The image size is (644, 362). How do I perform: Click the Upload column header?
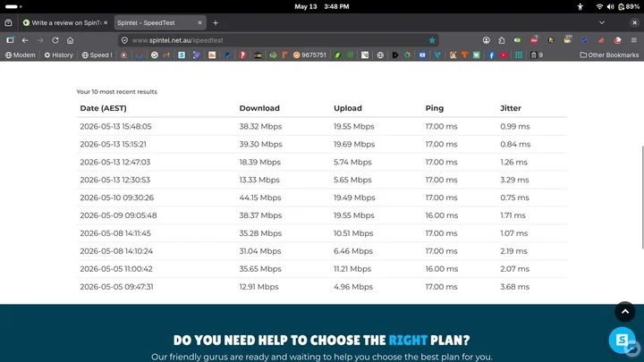(x=347, y=108)
